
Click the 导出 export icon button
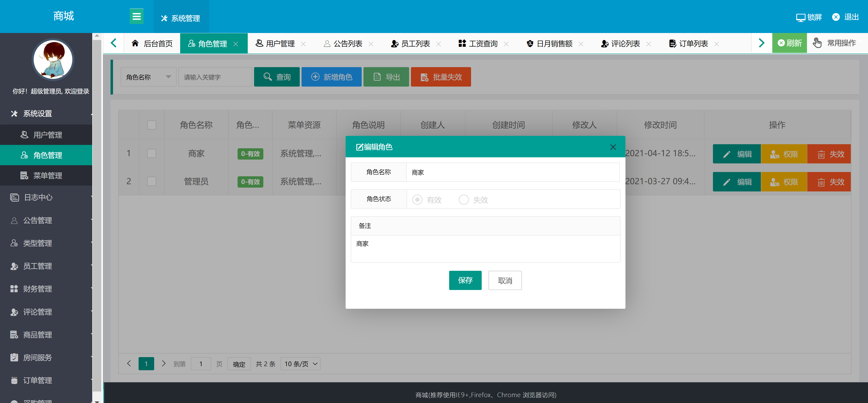pos(377,77)
